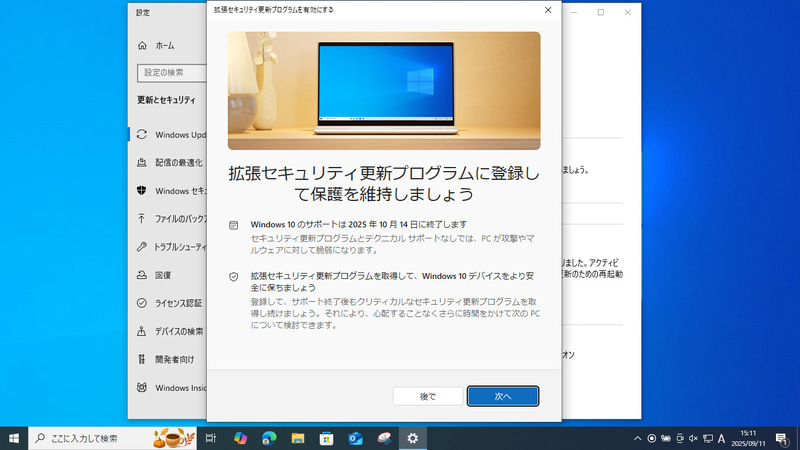Image resolution: width=800 pixels, height=450 pixels.
Task: Open ライセンス認証 in Settings sidebar
Action: point(167,303)
